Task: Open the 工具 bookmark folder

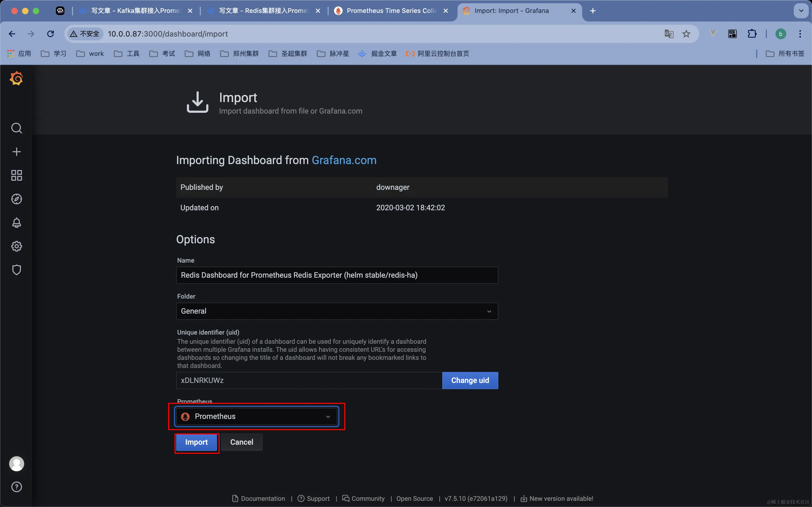Action: click(x=127, y=54)
